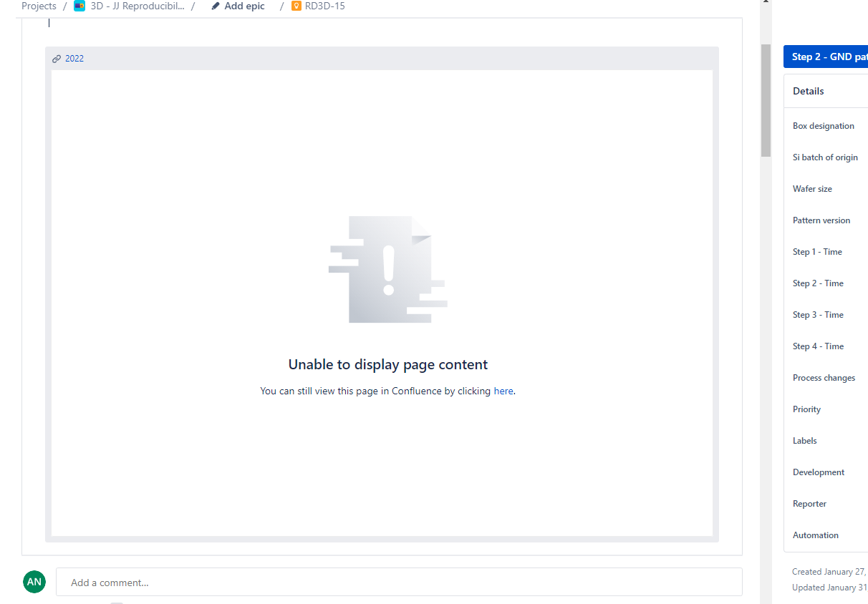Edit the Box designation field
Viewport: 868px width, 604px height.
click(824, 125)
